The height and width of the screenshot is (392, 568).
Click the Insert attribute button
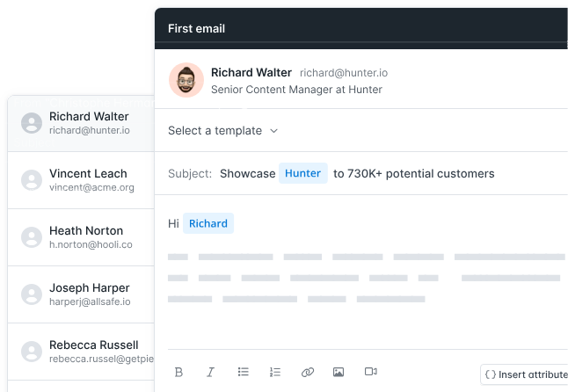[524, 374]
